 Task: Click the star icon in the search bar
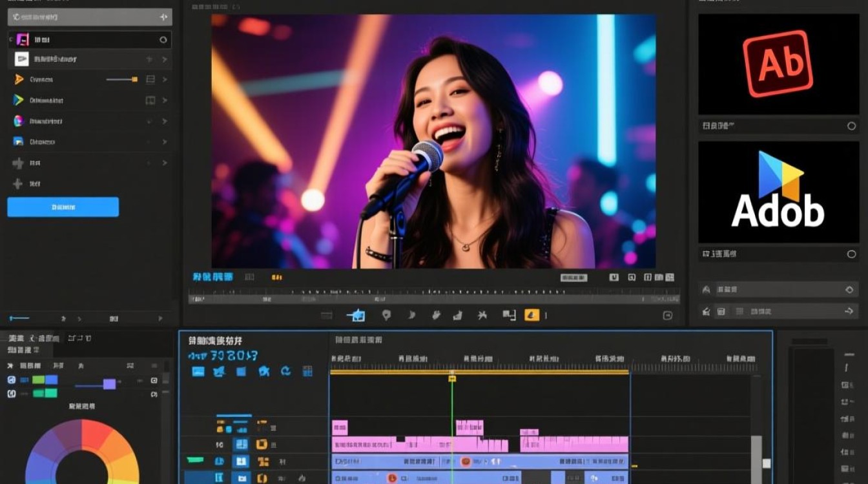click(x=162, y=18)
